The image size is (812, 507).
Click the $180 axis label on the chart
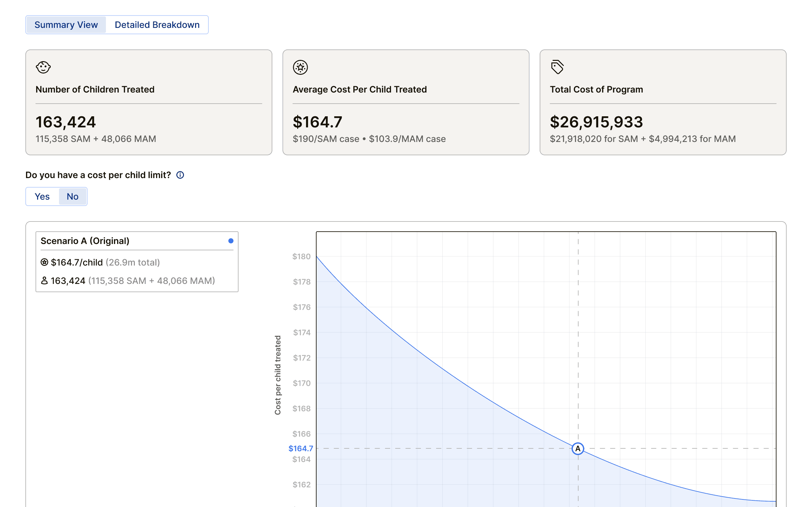tap(301, 257)
